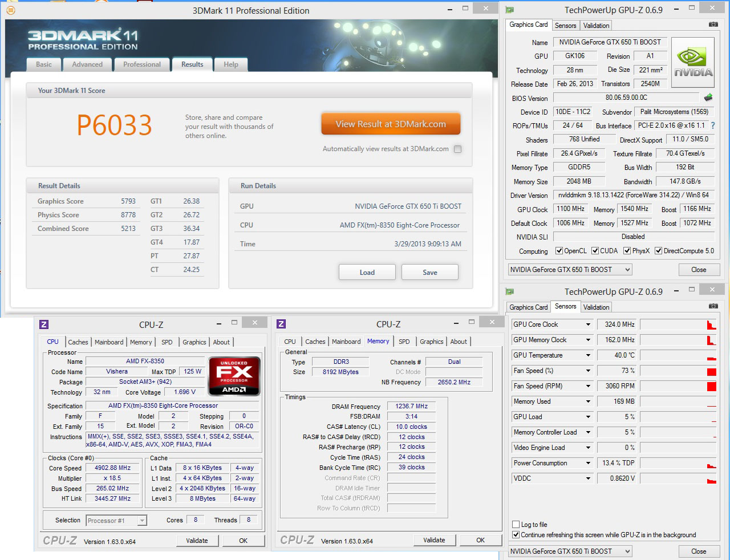
Task: Uncheck Continue refreshing this screen in background
Action: pyautogui.click(x=516, y=535)
